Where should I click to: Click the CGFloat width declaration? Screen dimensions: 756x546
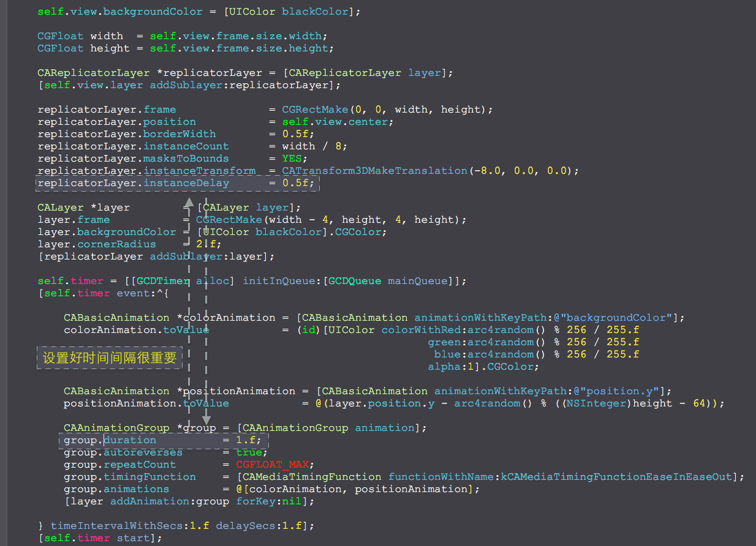tap(80, 36)
